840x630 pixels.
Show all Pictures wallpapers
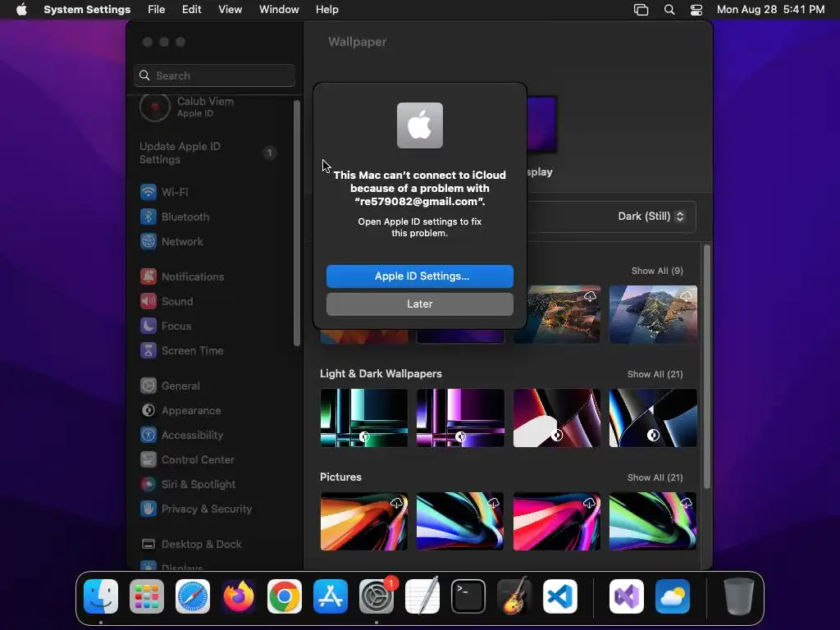(x=655, y=478)
